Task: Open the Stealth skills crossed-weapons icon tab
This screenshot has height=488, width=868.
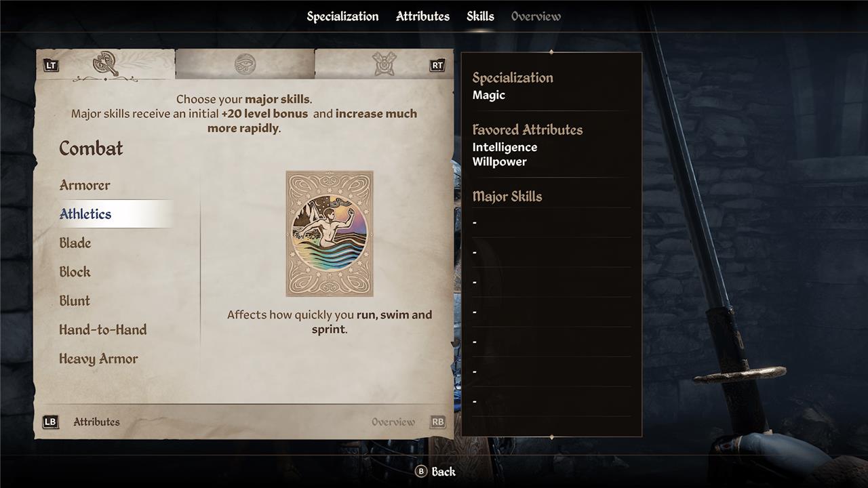Action: point(384,65)
